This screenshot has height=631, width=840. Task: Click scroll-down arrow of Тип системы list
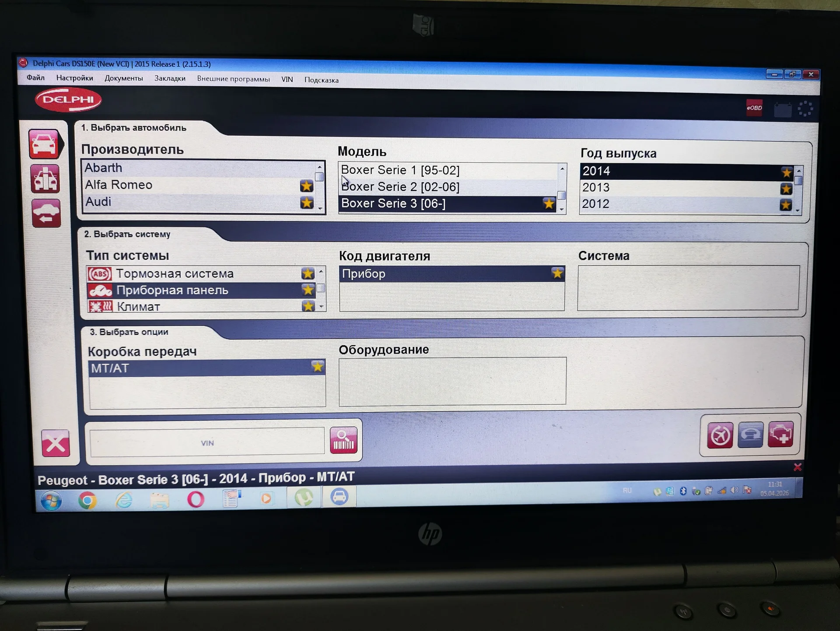(322, 307)
